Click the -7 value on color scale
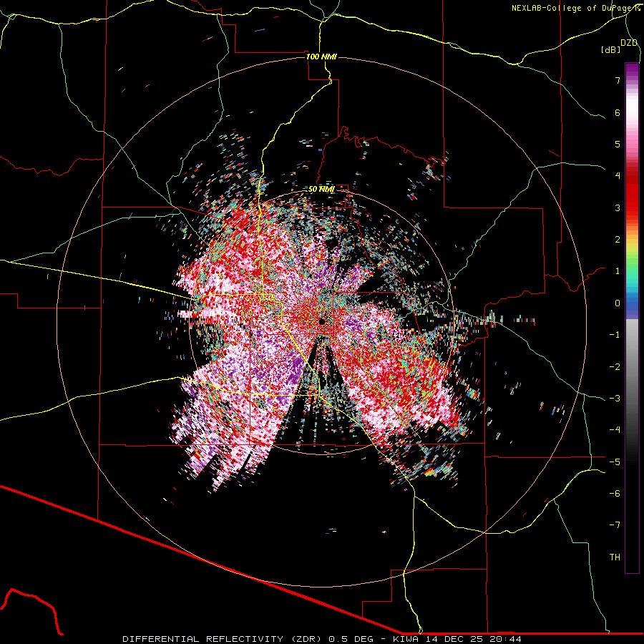 [x=615, y=525]
